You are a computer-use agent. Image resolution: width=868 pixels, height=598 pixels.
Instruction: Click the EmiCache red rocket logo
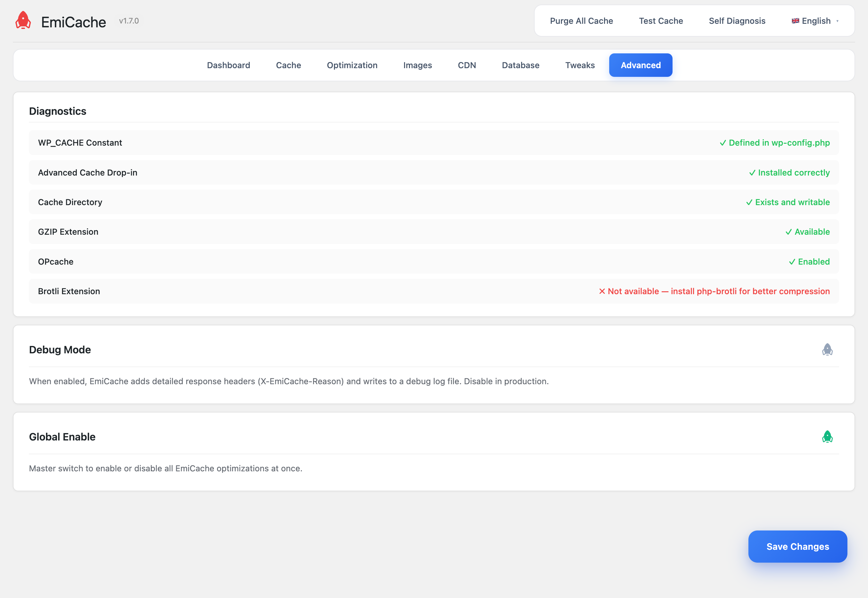coord(23,20)
